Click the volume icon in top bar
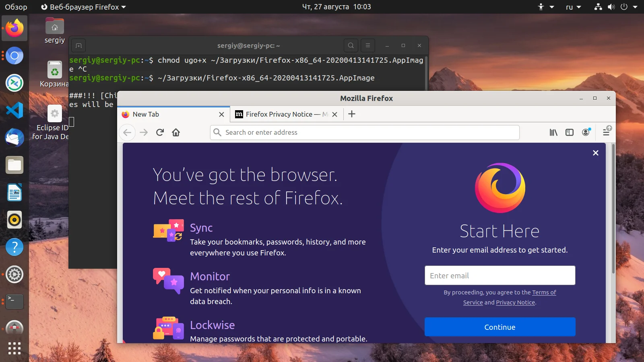This screenshot has height=362, width=644. coord(611,7)
